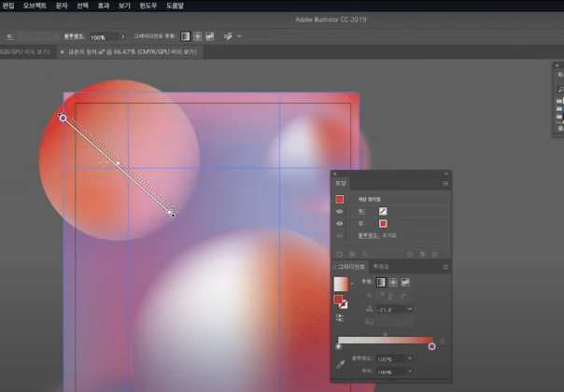Switch to the 투명도 tab

pos(381,267)
